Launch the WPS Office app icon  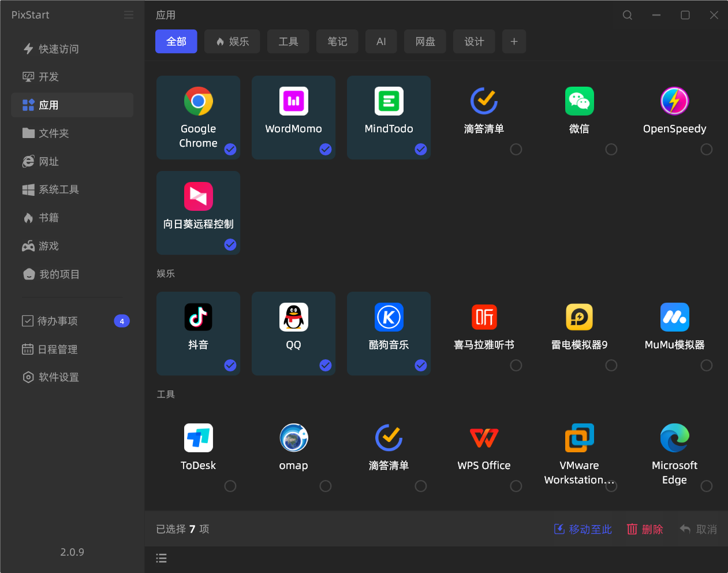484,438
